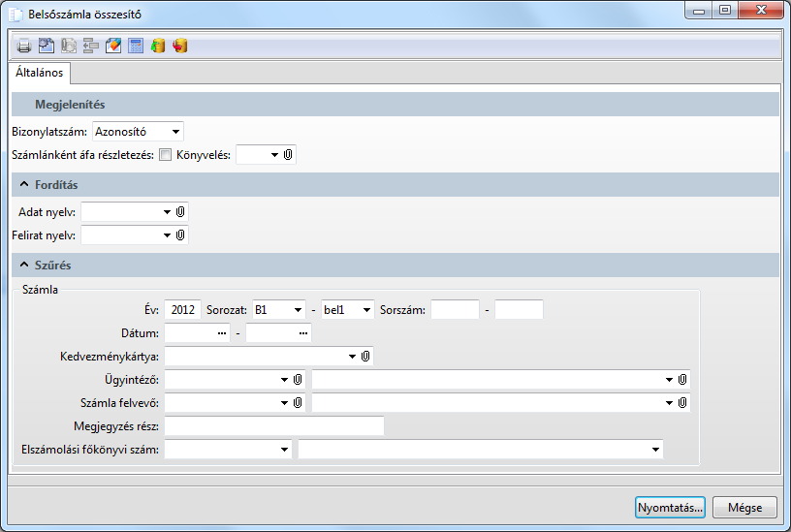Maximize the Belsőszámla összesítő window

tap(725, 10)
